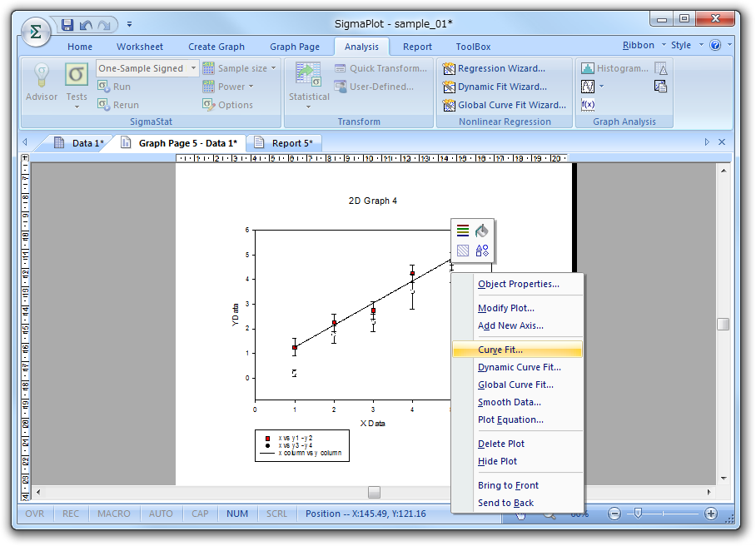Choose Send to Back in the context menu
The width and height of the screenshot is (756, 546).
tap(517, 503)
